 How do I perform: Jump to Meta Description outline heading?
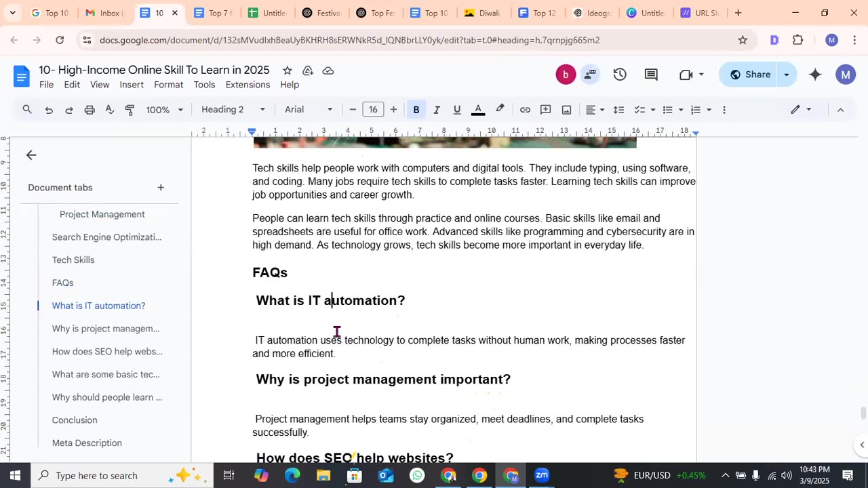tap(87, 443)
